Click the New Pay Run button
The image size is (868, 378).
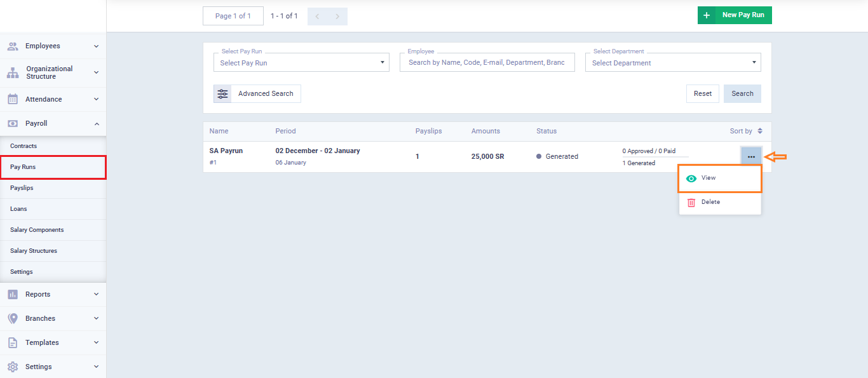point(735,15)
